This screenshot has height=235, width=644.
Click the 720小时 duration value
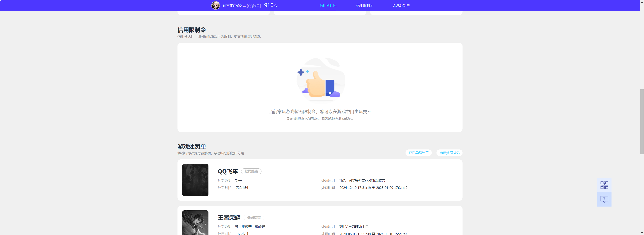[242, 188]
